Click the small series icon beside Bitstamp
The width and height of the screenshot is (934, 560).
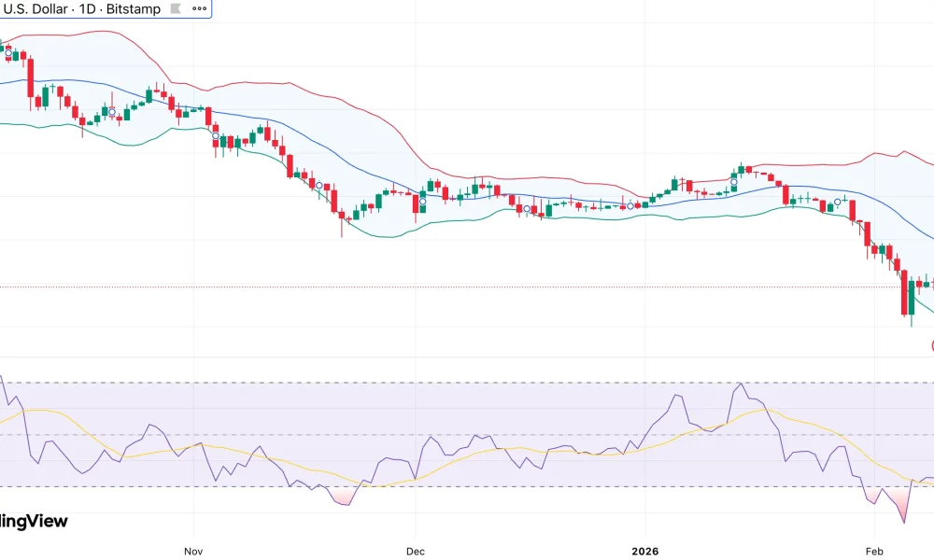pyautogui.click(x=174, y=9)
